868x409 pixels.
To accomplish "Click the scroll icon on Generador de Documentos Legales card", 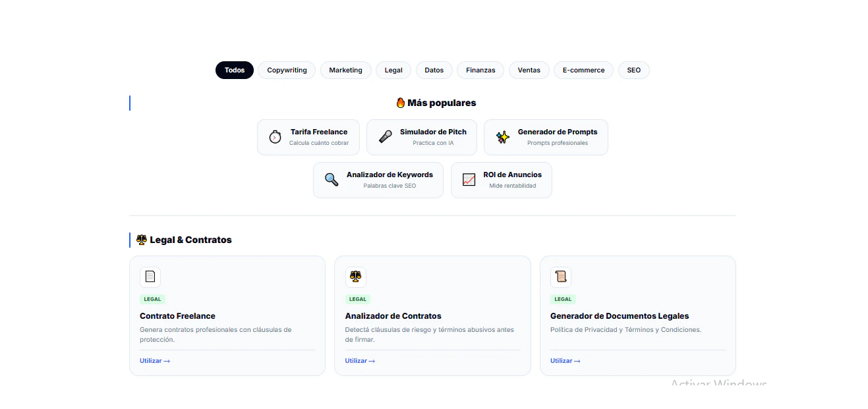I will tap(561, 277).
